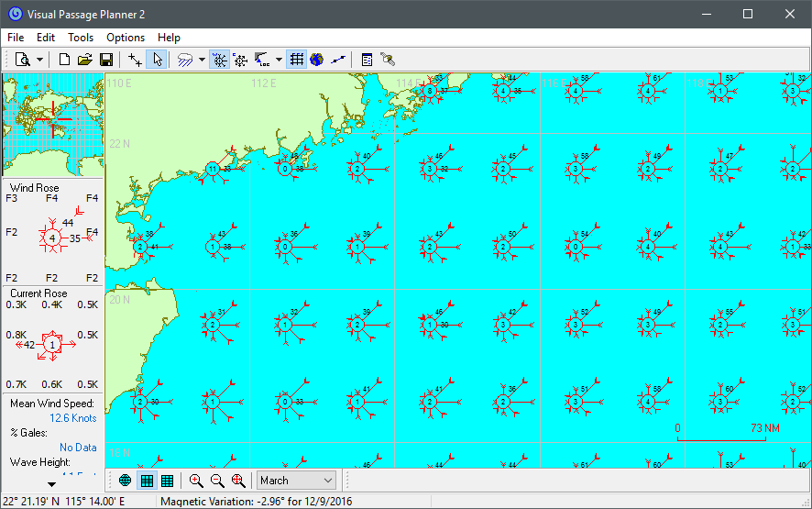Click the route line icon
812x509 pixels.
tap(339, 60)
